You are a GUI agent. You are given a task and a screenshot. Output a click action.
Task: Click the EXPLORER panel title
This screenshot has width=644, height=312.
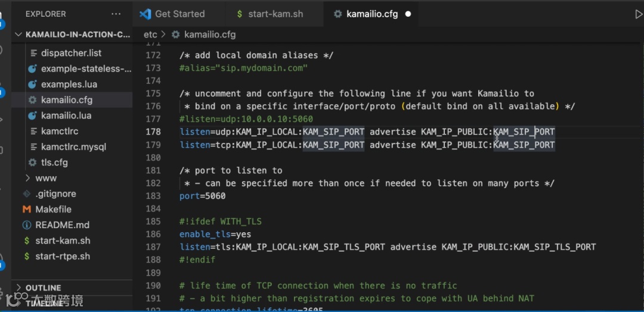tap(45, 14)
